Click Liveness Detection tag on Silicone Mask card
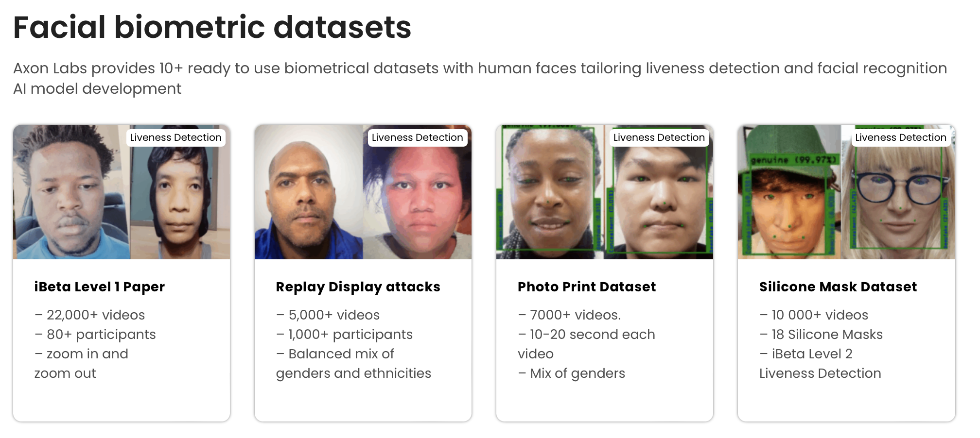 coord(900,138)
